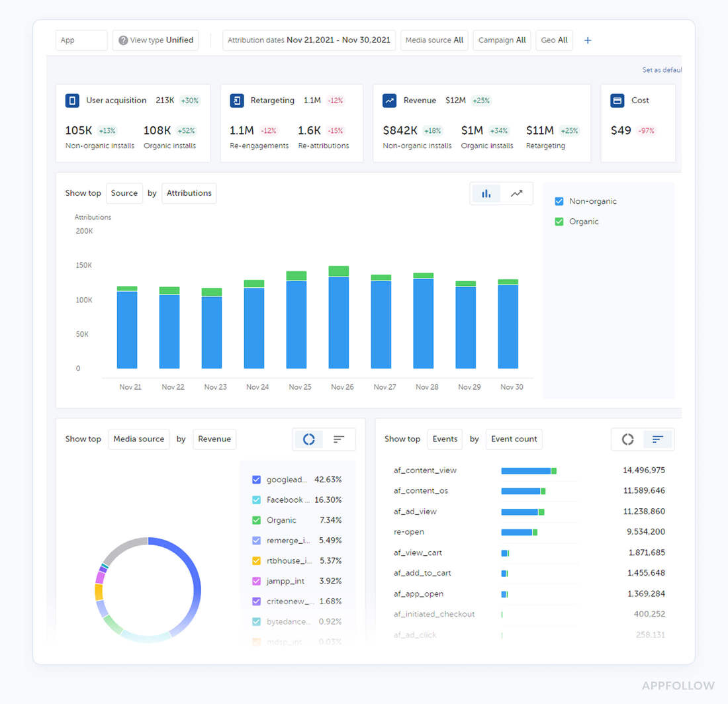728x704 pixels.
Task: Select the donut chart view icon
Action: tap(308, 439)
